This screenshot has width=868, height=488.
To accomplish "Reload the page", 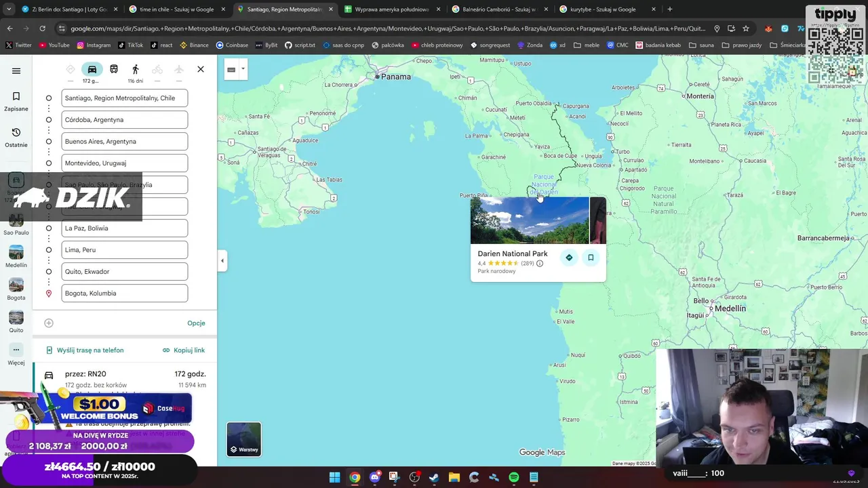I will click(x=42, y=28).
